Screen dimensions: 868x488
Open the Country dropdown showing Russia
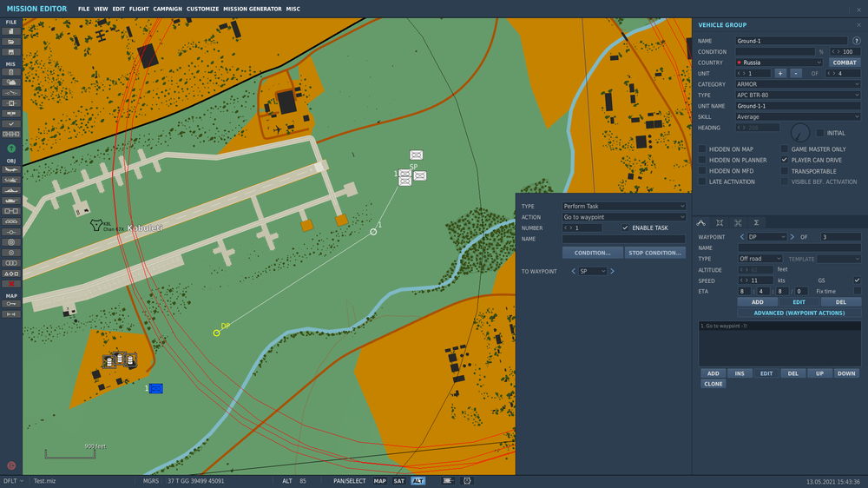pos(779,63)
